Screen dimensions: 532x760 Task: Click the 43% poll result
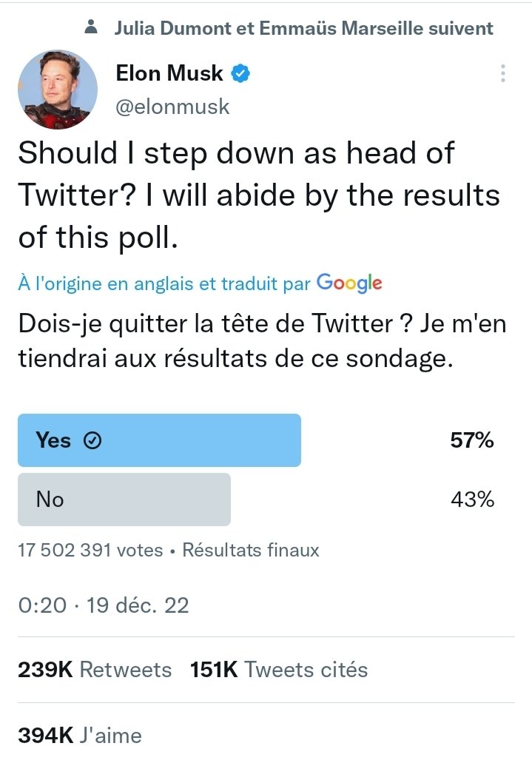(472, 500)
